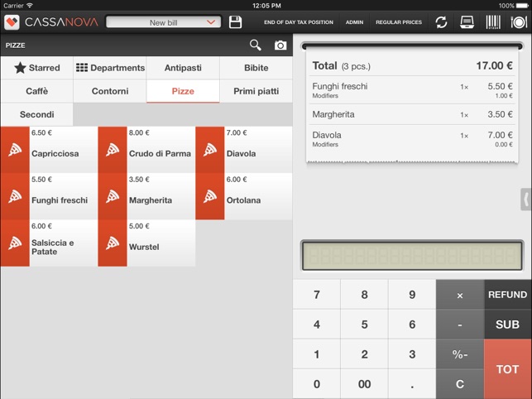This screenshot has height=399, width=532.
Task: Open product search magnifier icon
Action: 255,45
